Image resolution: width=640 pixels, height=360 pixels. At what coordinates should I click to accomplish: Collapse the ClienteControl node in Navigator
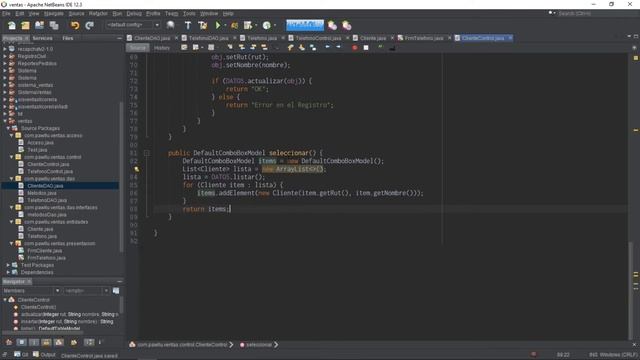click(5, 300)
